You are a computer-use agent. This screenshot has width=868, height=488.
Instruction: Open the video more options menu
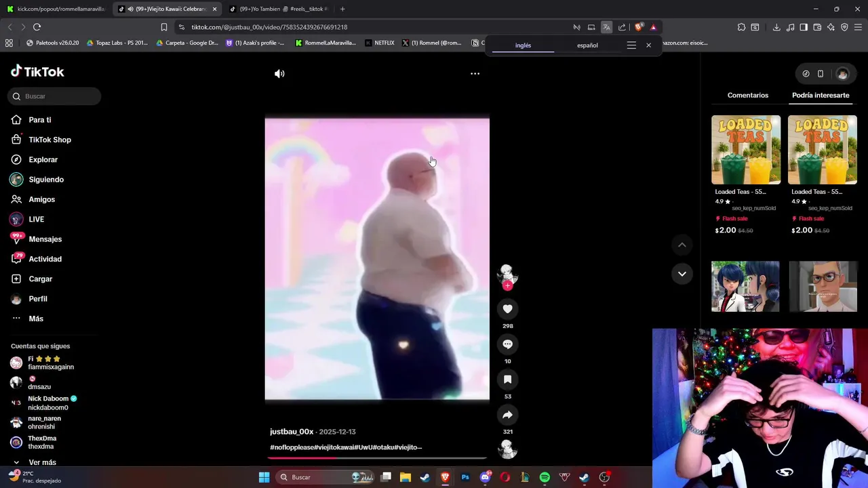[x=475, y=74]
